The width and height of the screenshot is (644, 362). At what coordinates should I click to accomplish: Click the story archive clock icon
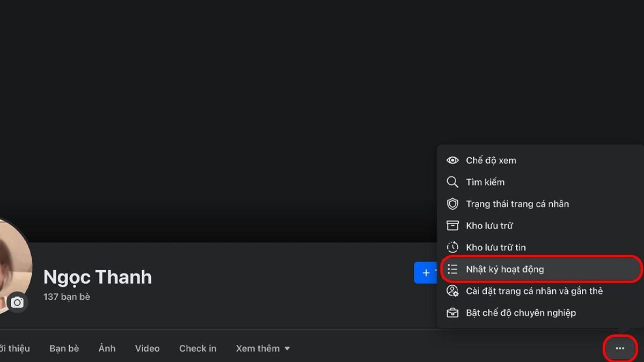[x=452, y=247]
